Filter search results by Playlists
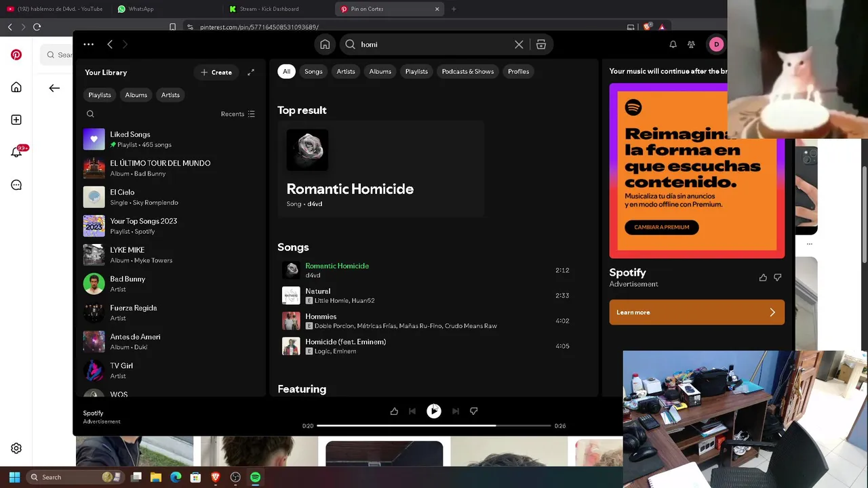The image size is (868, 488). (416, 71)
